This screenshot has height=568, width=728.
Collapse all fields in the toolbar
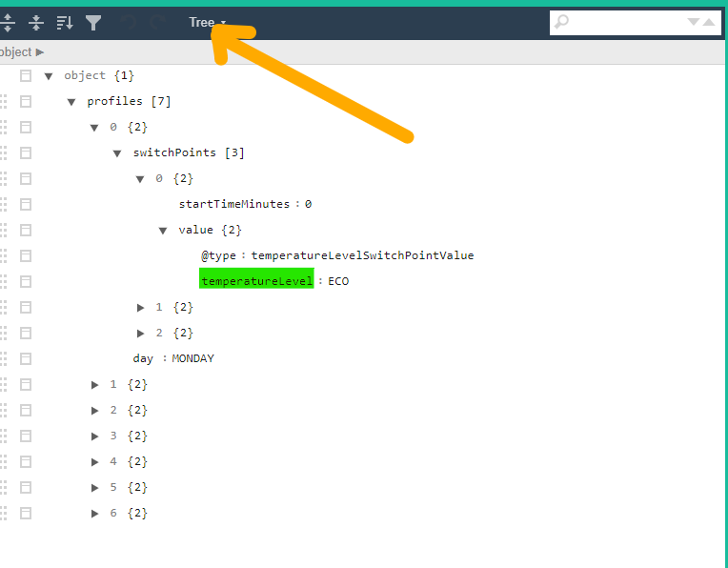(36, 22)
